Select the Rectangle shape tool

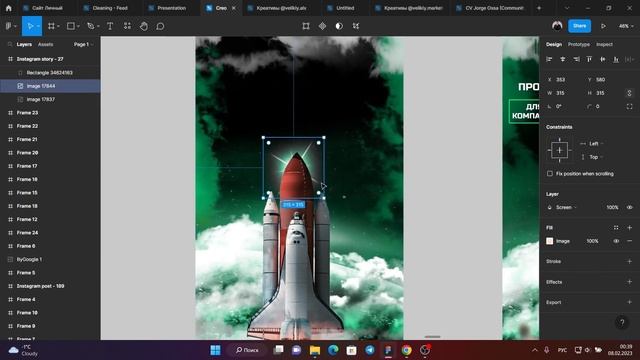pos(71,26)
